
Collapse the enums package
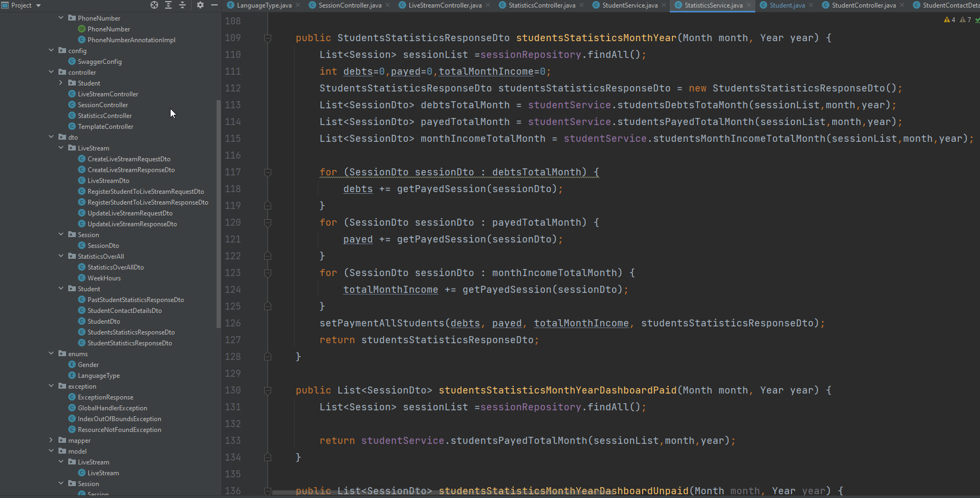(51, 353)
